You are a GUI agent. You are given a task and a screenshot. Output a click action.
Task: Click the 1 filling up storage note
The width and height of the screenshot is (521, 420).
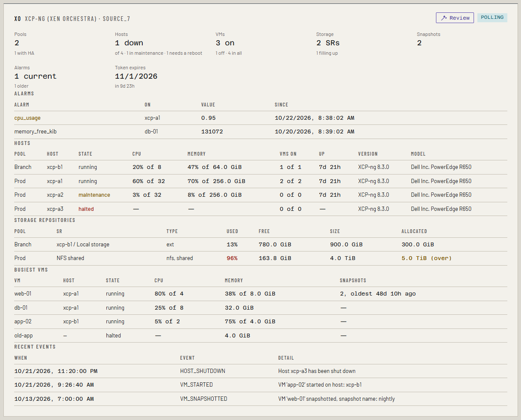pos(327,53)
